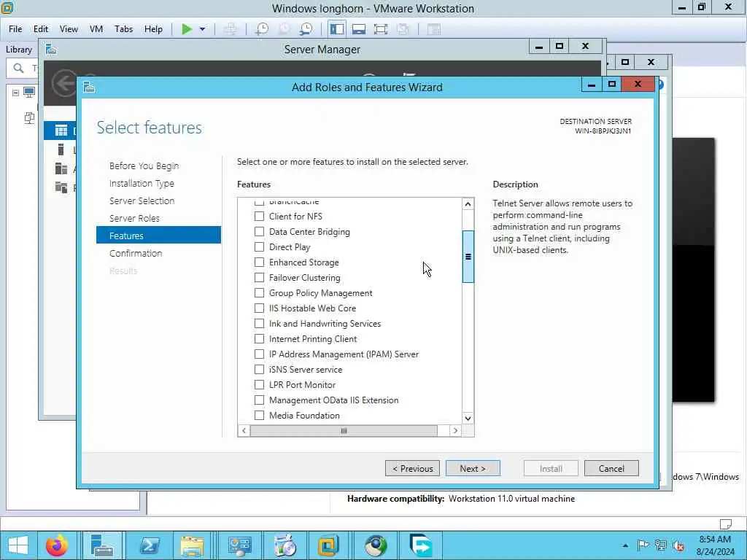Viewport: 747px width, 560px height.
Task: Go to Server Selection step
Action: point(142,201)
